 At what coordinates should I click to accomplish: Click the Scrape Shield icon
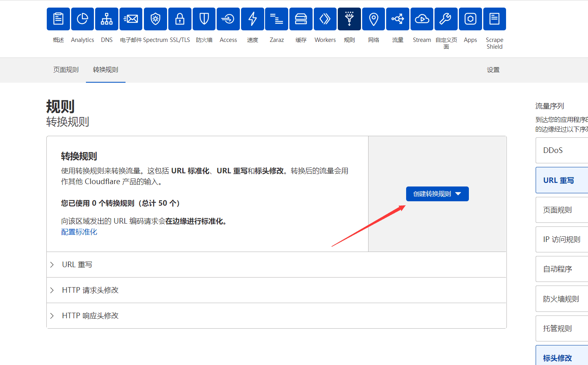494,19
